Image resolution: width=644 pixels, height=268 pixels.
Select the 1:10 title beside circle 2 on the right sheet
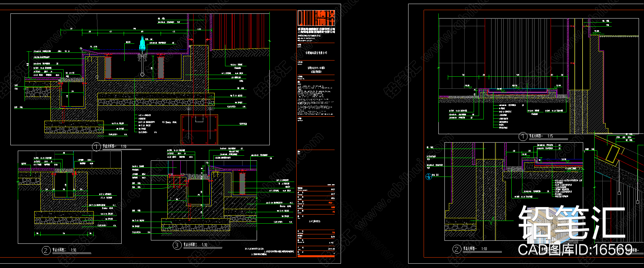(475, 249)
